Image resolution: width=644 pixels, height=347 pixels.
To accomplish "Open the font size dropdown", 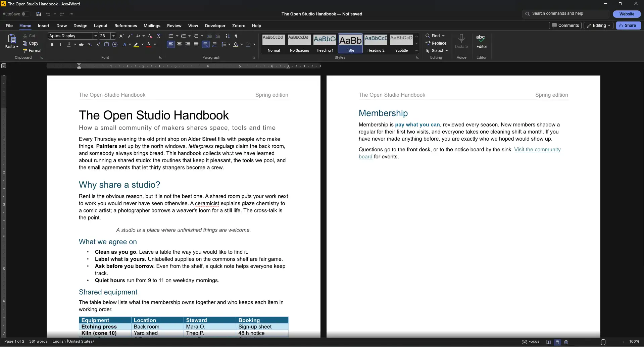I will click(113, 36).
